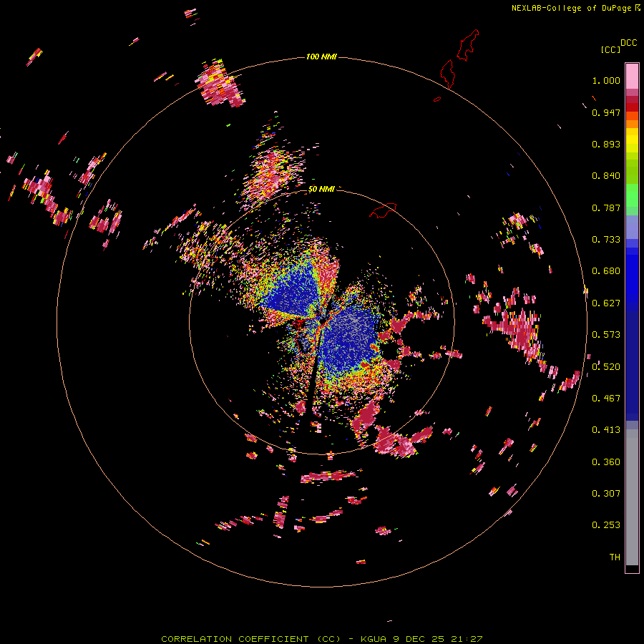Image resolution: width=644 pixels, height=644 pixels.
Task: Click the 0.787 color scale value
Action: [x=606, y=208]
